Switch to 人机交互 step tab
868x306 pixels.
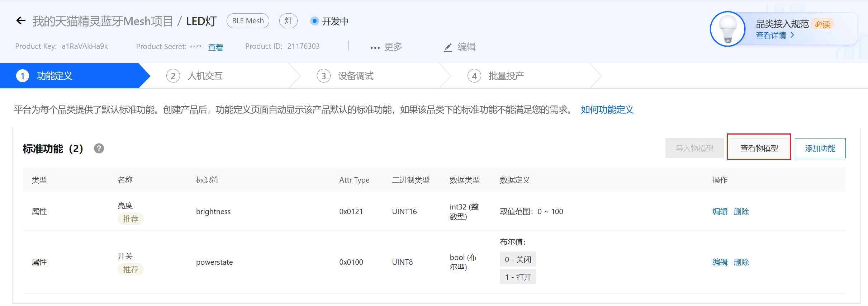205,76
